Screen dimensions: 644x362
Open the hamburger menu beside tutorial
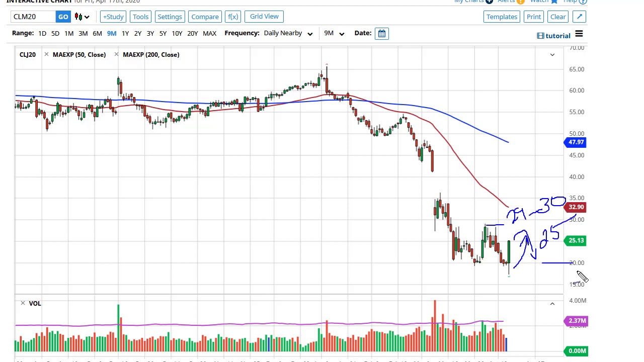click(x=579, y=34)
